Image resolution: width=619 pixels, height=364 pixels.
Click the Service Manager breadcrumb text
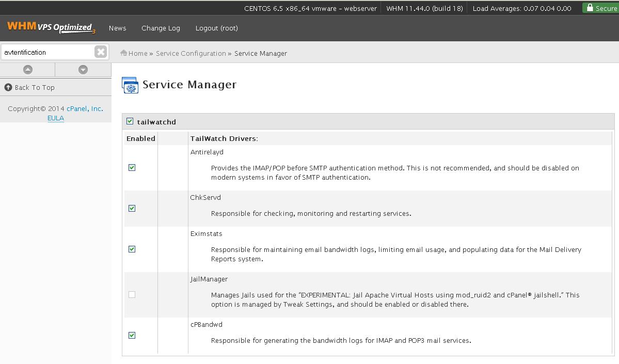pyautogui.click(x=261, y=53)
